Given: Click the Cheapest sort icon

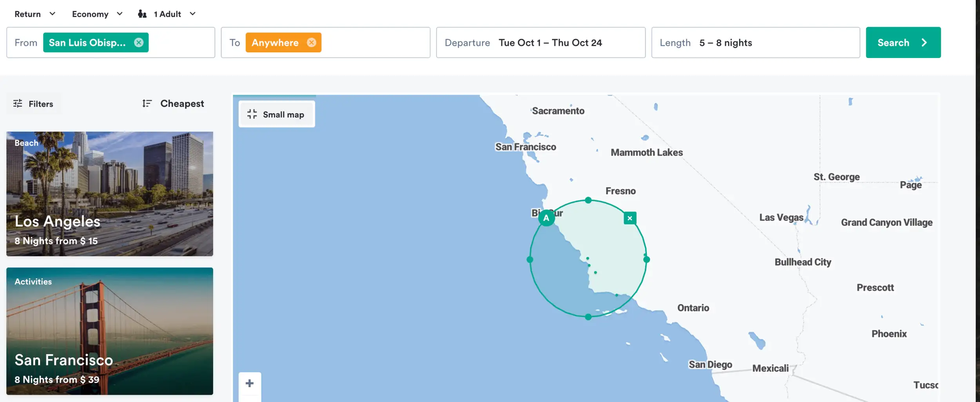Looking at the screenshot, I should pos(147,103).
